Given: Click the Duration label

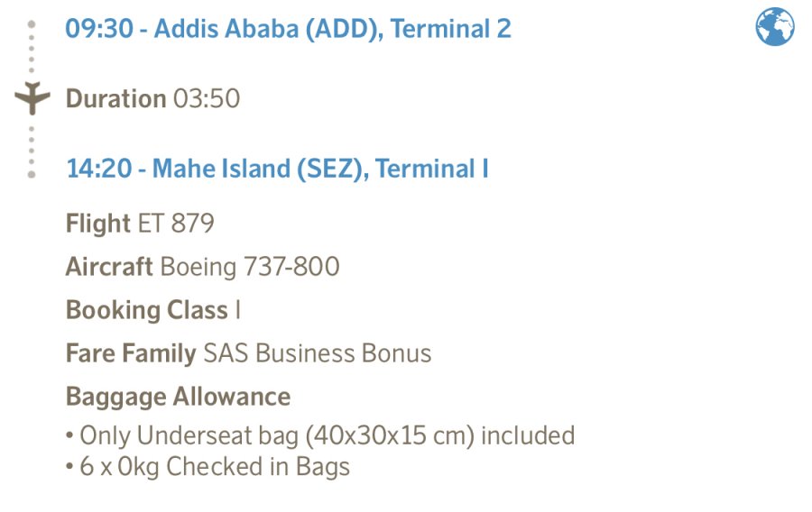Looking at the screenshot, I should 115,98.
